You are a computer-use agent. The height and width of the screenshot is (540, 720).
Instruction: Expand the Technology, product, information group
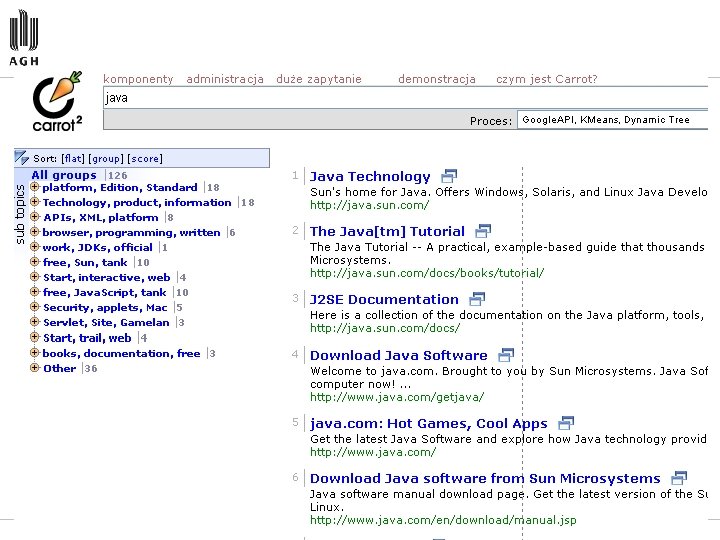pyautogui.click(x=35, y=202)
